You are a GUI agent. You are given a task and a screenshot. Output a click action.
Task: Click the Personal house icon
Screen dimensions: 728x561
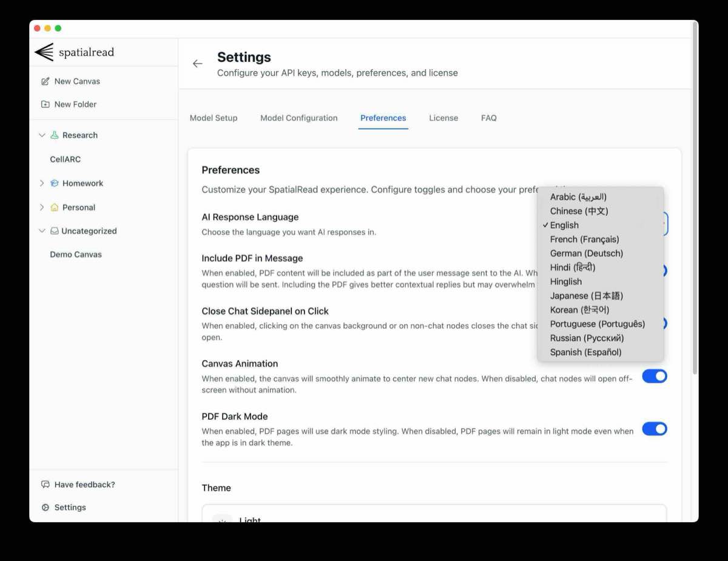(55, 208)
